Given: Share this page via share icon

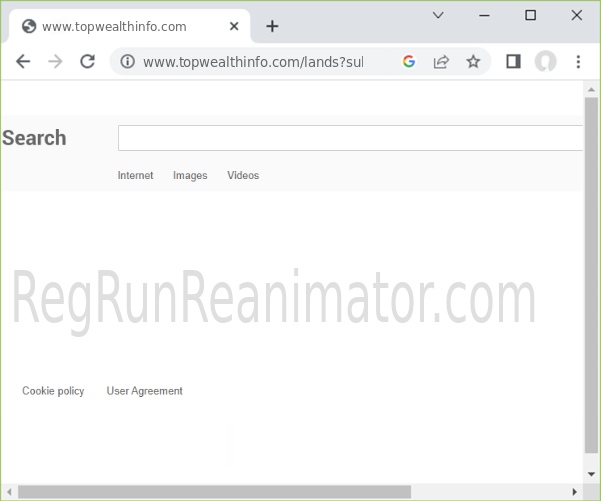Looking at the screenshot, I should [440, 62].
